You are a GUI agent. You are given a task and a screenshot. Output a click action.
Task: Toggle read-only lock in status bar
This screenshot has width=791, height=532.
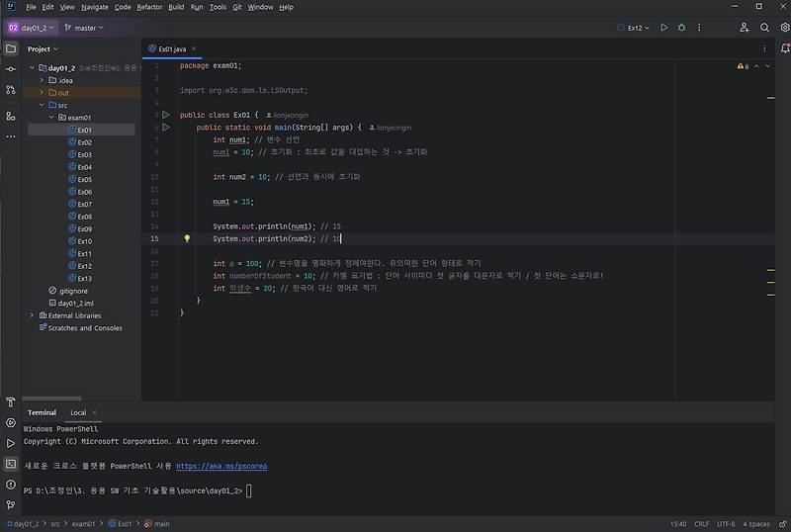pos(782,524)
